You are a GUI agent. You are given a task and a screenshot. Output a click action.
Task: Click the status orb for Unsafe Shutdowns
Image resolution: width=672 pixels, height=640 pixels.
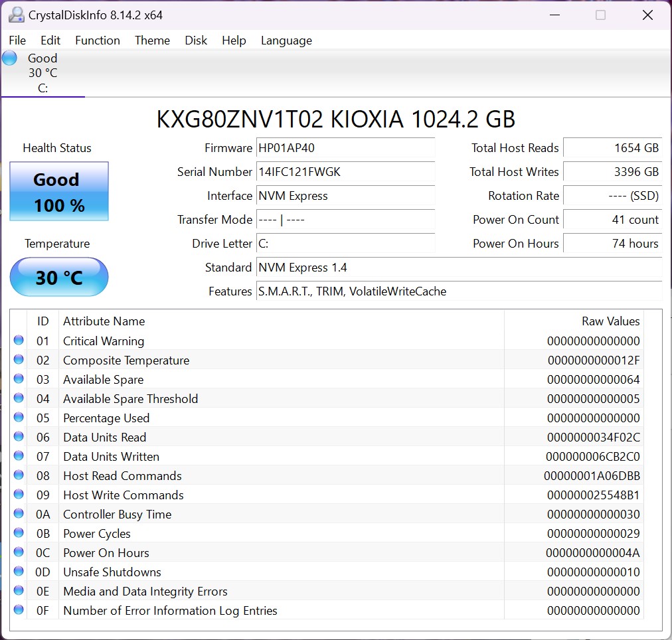click(x=19, y=572)
